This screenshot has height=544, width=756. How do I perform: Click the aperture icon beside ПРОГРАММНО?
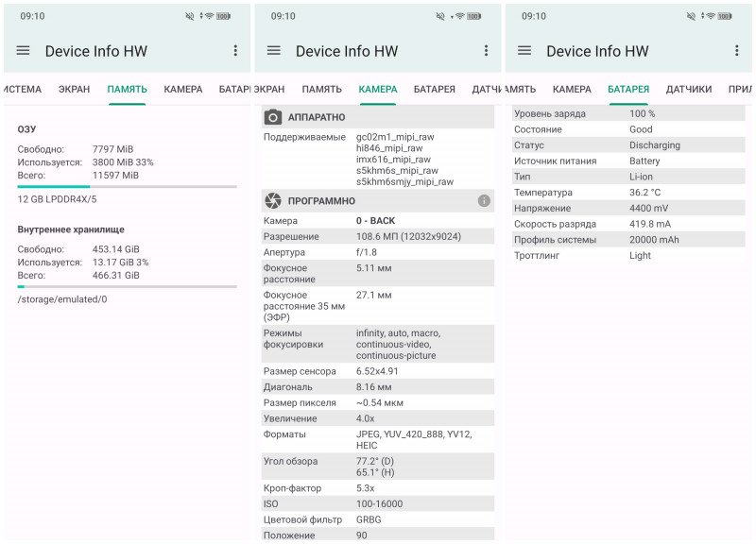[x=273, y=201]
